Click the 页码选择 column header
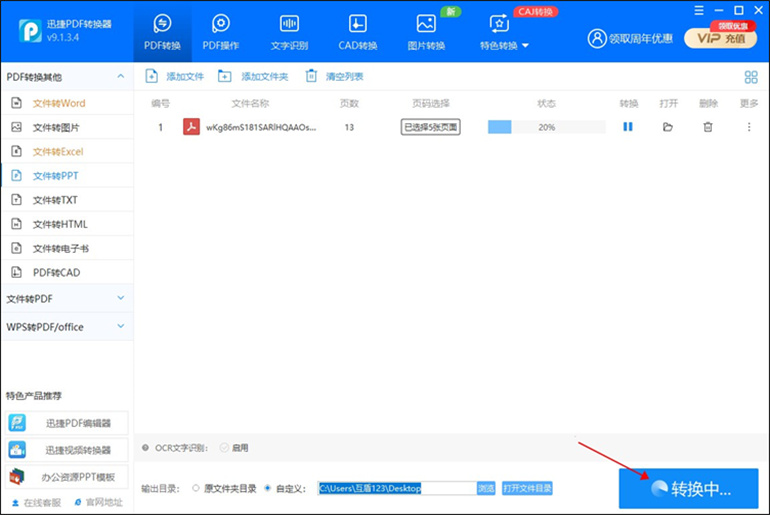Image resolution: width=770 pixels, height=515 pixels. tap(431, 104)
